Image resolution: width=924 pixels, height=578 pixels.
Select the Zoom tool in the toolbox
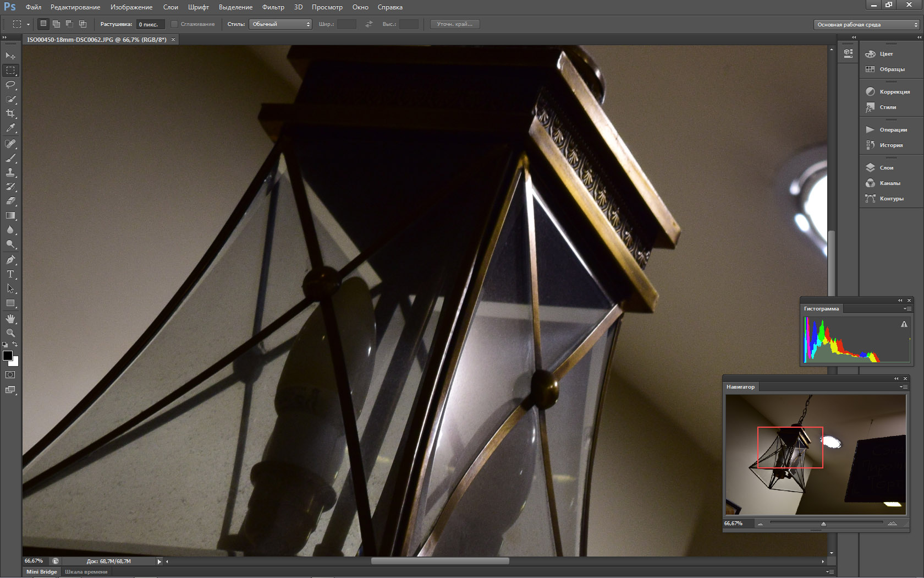(10, 333)
